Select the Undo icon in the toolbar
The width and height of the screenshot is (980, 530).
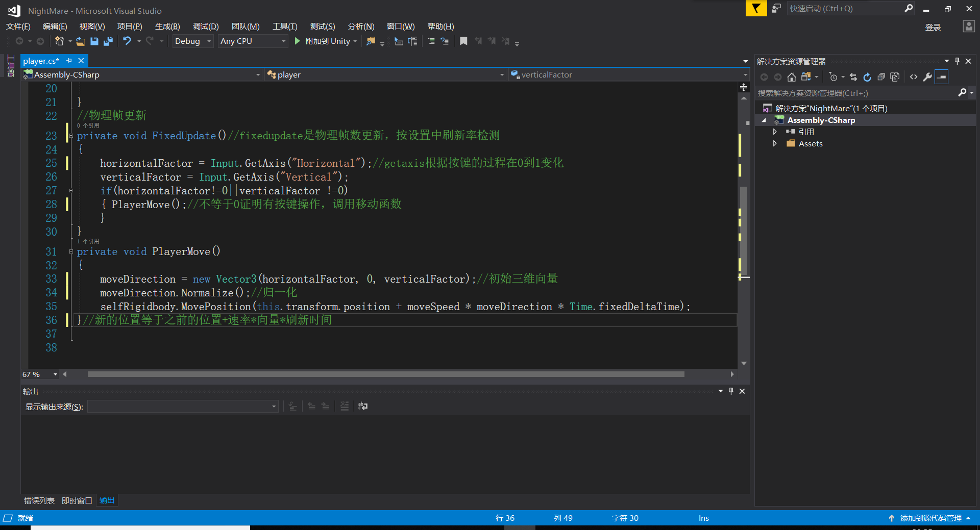tap(126, 41)
